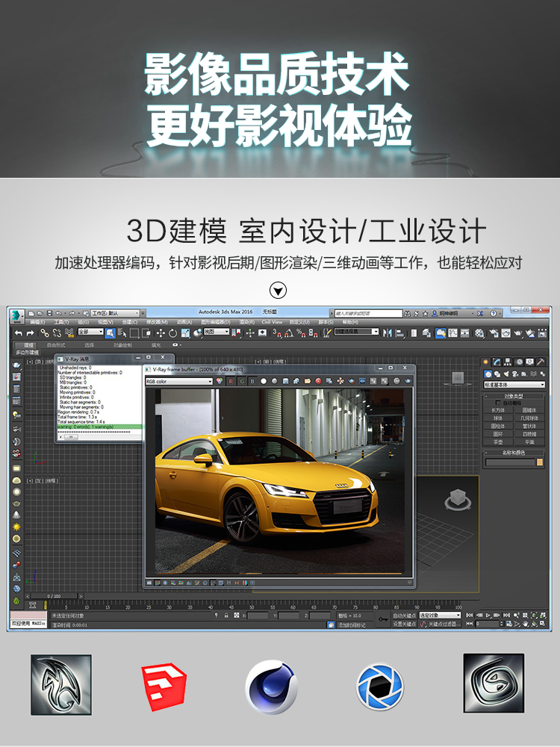Click the red Stop icon in V-Ray frame buffer
The height and width of the screenshot is (747, 560).
pos(318,381)
